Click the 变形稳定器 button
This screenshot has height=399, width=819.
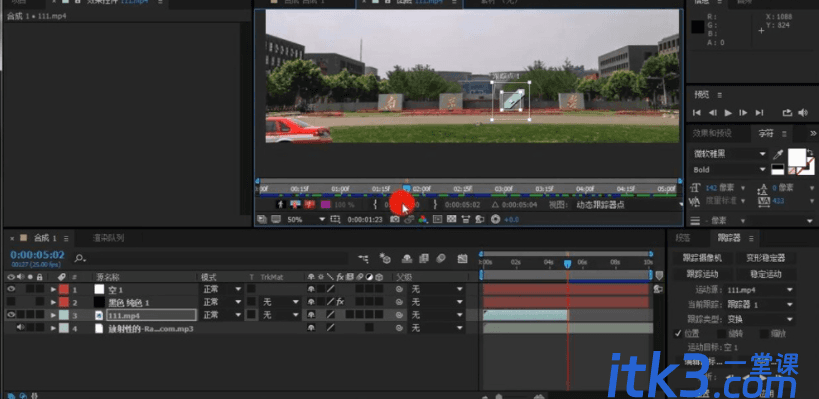point(765,258)
